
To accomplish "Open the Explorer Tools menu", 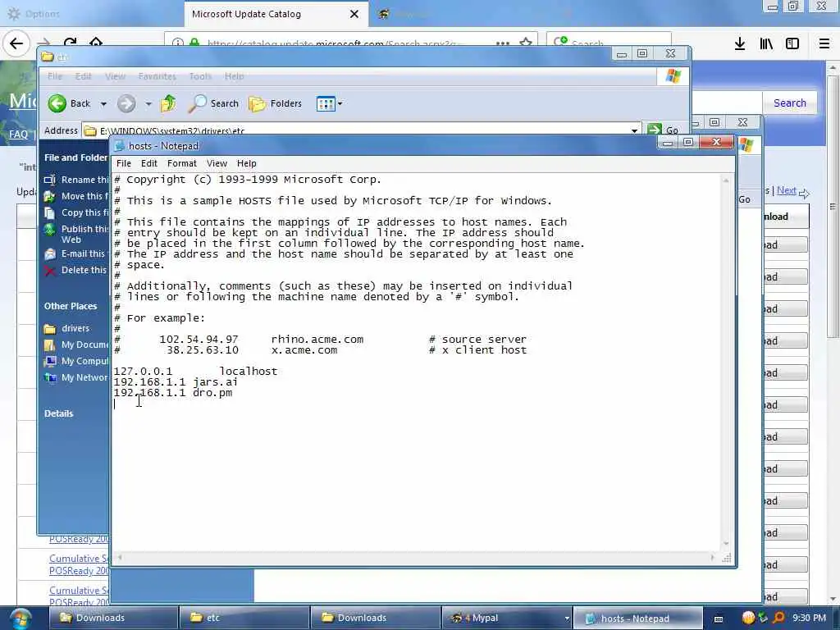I will [200, 76].
